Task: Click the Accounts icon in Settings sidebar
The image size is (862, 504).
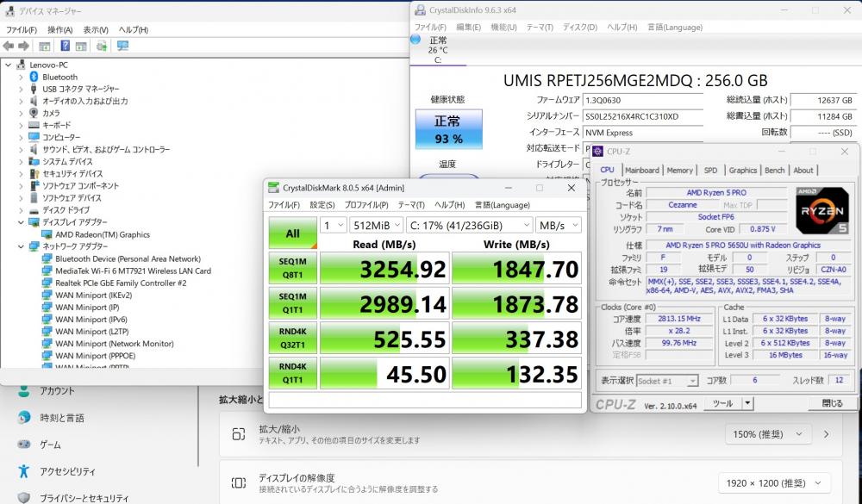Action: (x=23, y=391)
